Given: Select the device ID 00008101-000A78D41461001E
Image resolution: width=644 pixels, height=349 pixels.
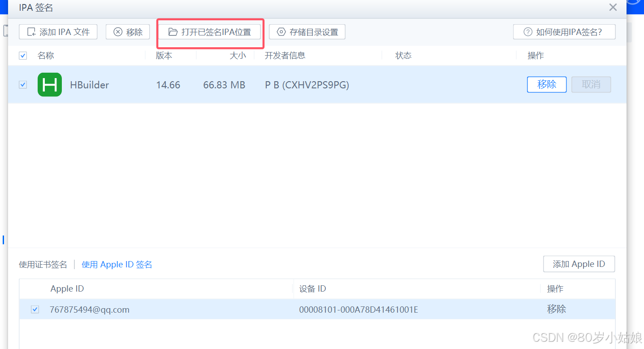Looking at the screenshot, I should point(358,309).
